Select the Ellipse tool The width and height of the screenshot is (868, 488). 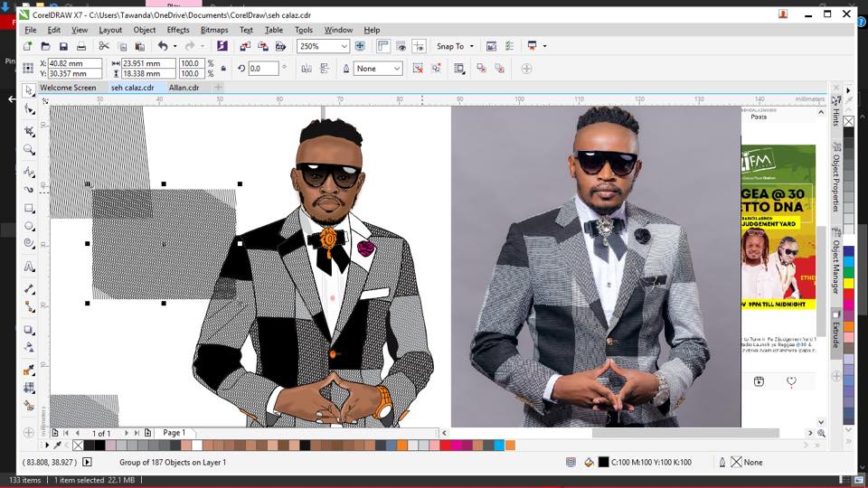pos(29,226)
